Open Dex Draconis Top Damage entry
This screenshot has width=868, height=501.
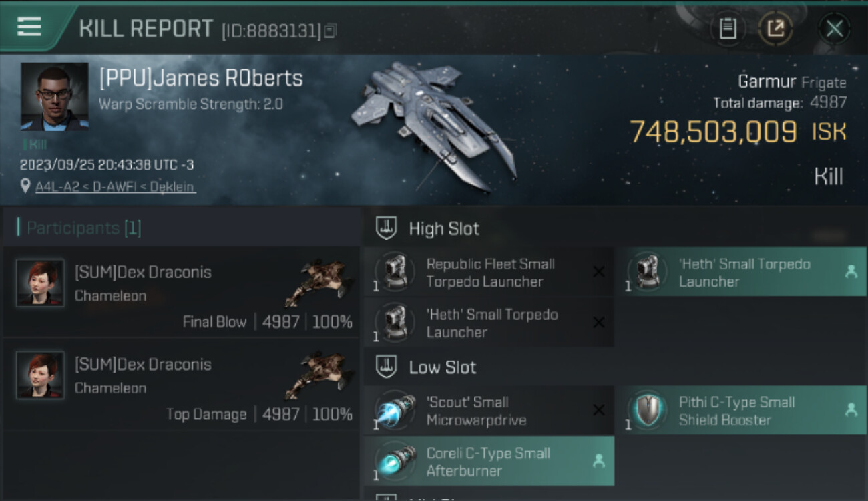(182, 384)
